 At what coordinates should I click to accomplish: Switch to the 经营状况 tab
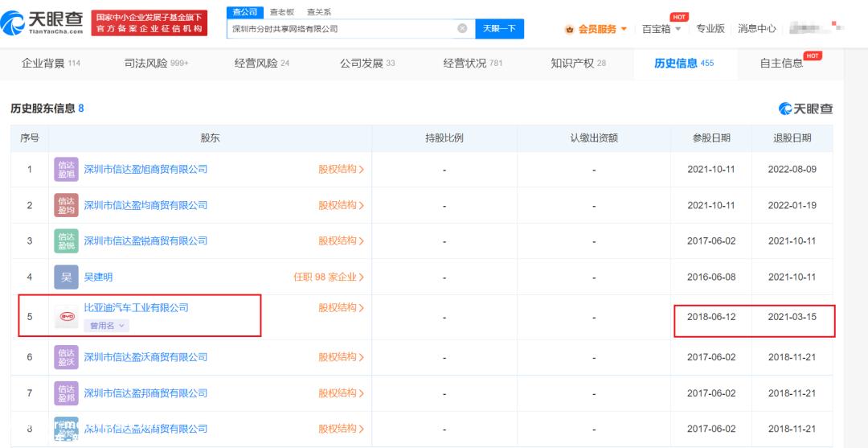coord(473,63)
